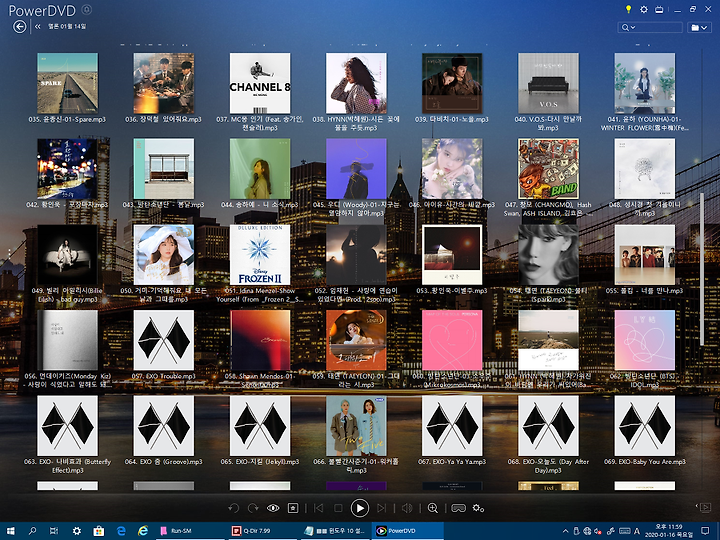Launch Internet Explorer from the taskbar
This screenshot has height=540, width=720.
coord(143,531)
